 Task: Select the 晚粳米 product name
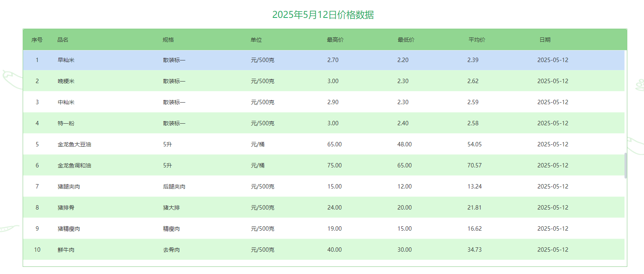click(x=66, y=81)
